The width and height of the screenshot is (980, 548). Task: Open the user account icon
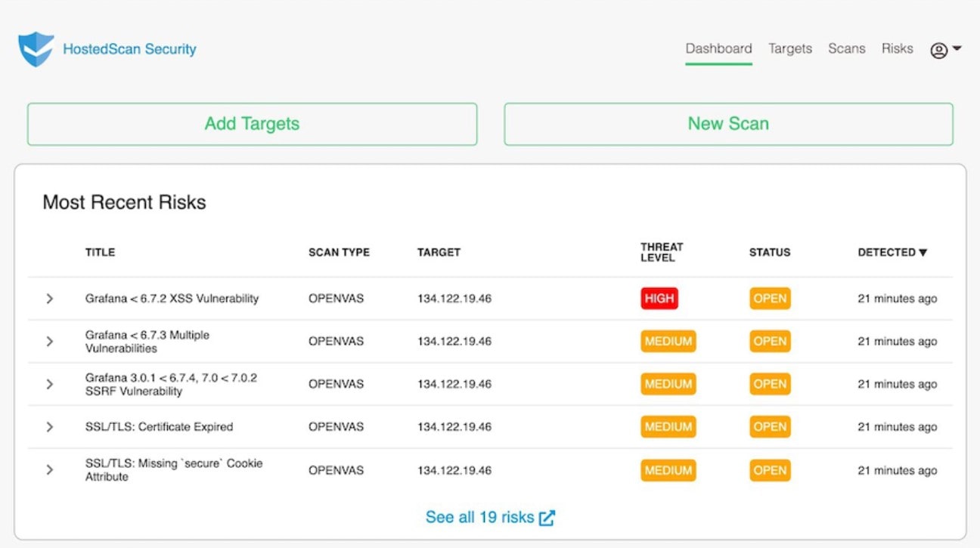[x=937, y=49]
